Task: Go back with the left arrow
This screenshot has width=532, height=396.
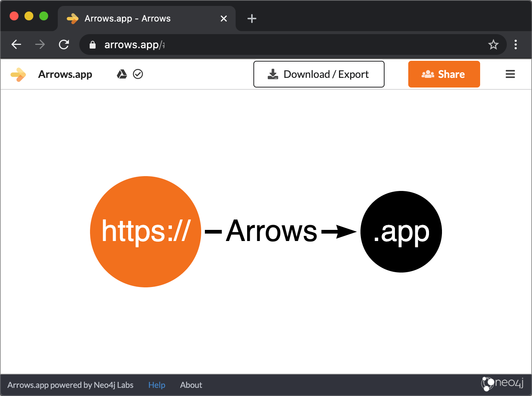Action: tap(16, 44)
